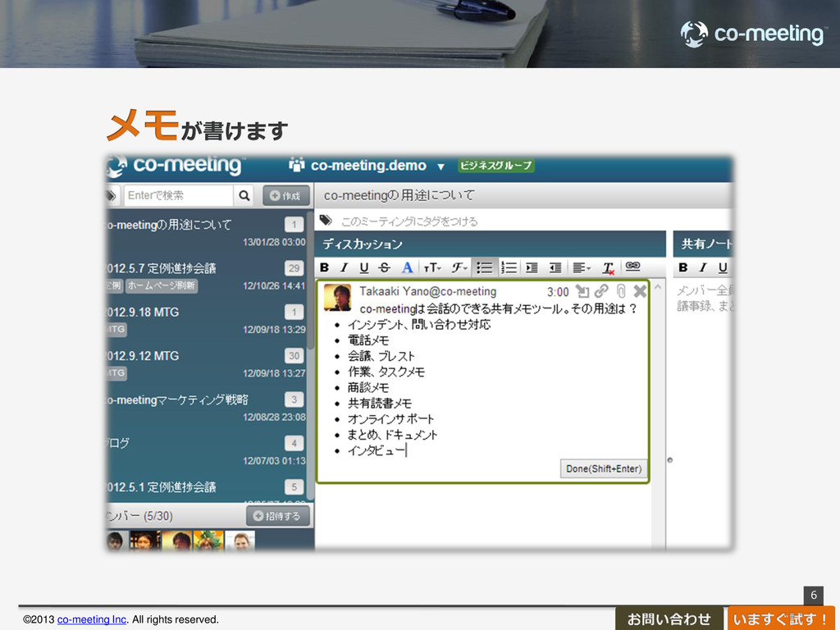
Task: Apply underline in the discussion toolbar
Action: tap(364, 267)
